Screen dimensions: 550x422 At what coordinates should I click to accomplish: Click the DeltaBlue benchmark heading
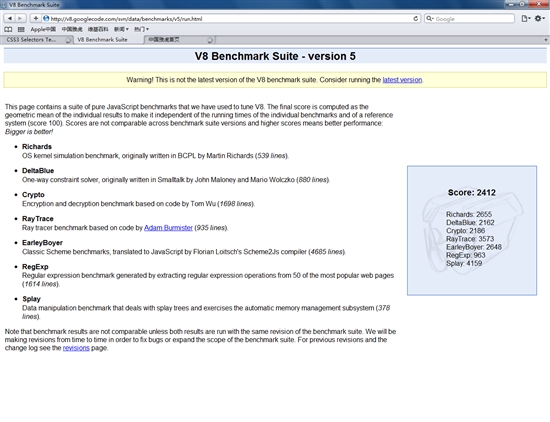pos(38,170)
